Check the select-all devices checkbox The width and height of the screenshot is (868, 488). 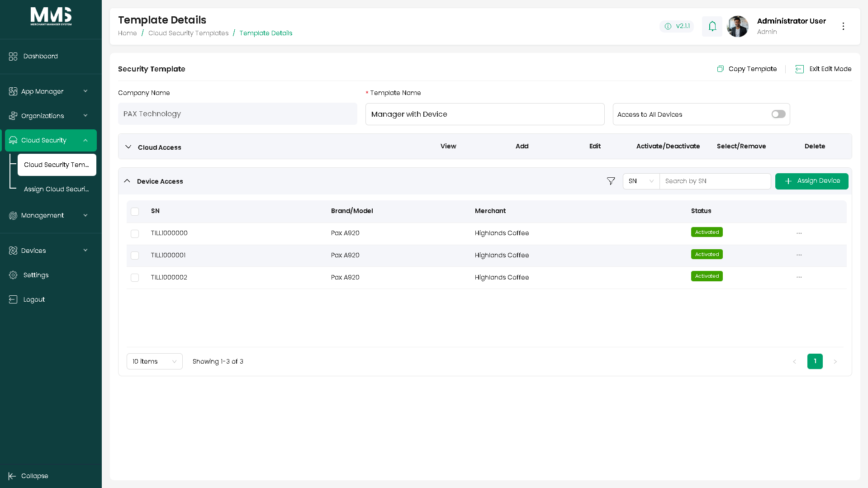coord(135,212)
